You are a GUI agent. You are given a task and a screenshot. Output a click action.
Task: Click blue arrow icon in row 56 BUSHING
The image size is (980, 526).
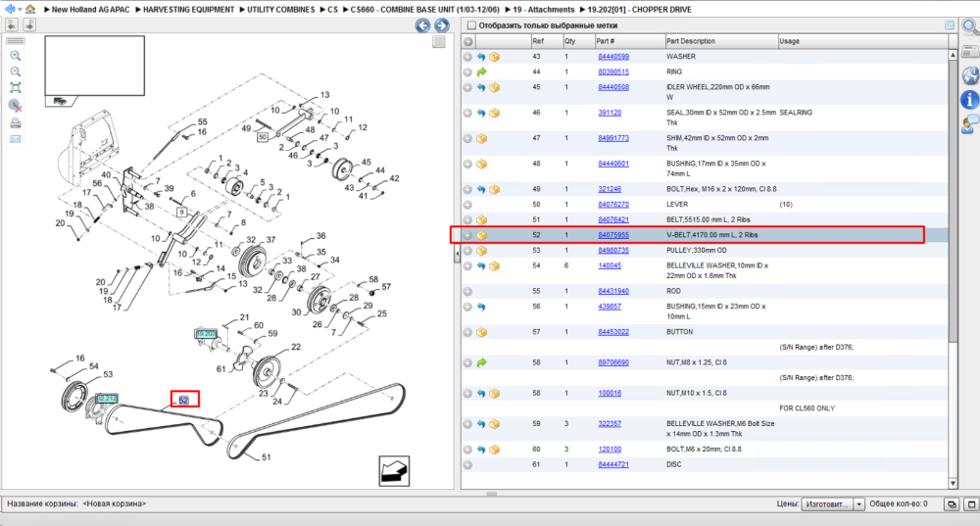481,307
